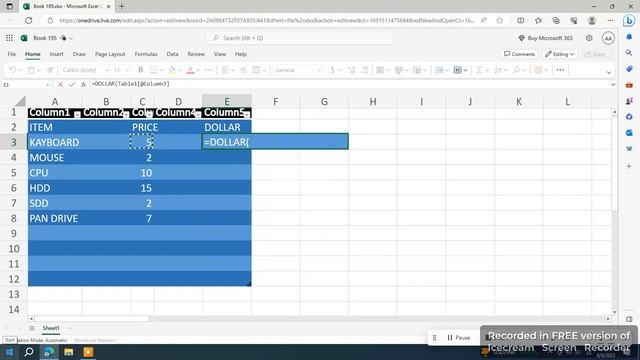Open the ribbon's more commands ellipsis
Screen dimensions: 640x360
point(560,70)
